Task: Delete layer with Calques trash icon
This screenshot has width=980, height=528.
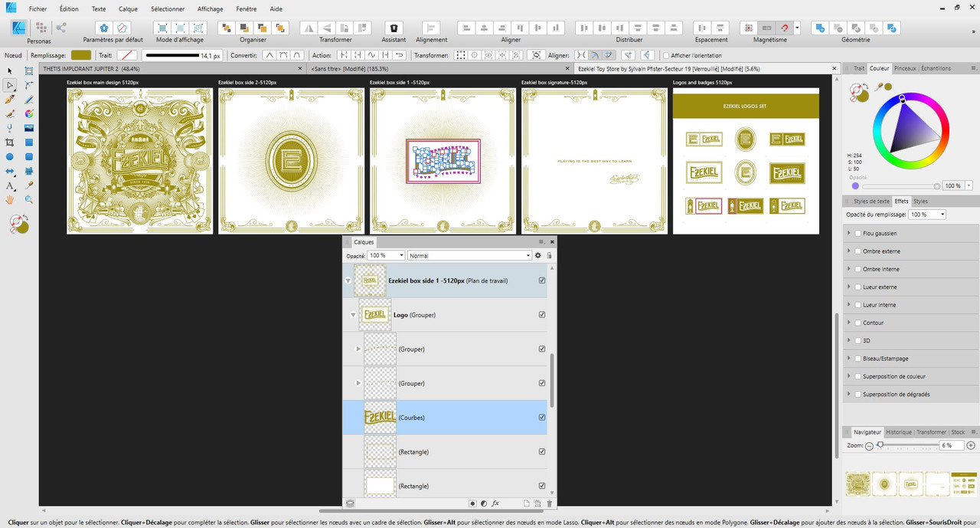Action: [549, 503]
